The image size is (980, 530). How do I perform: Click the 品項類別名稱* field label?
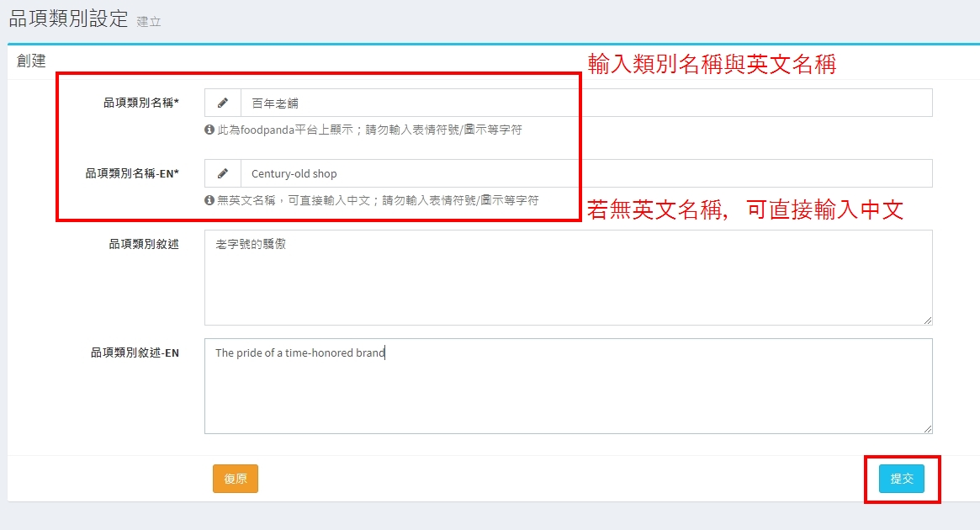pos(140,103)
